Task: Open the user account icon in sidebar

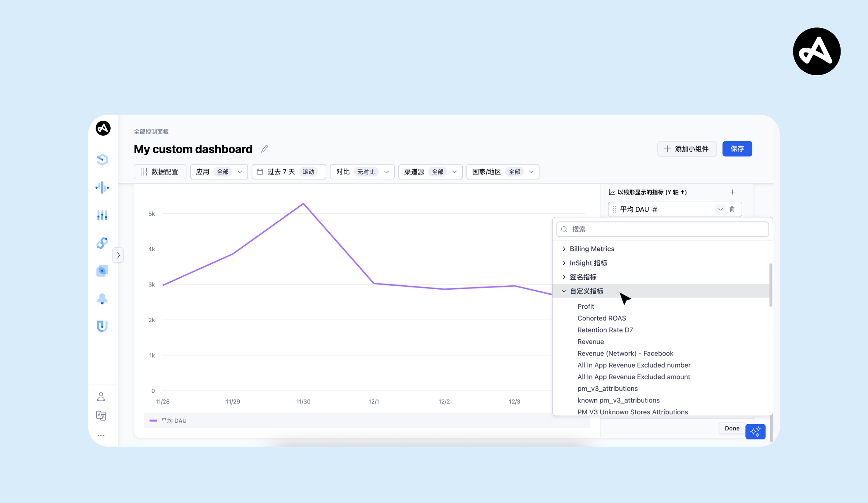Action: [x=101, y=397]
